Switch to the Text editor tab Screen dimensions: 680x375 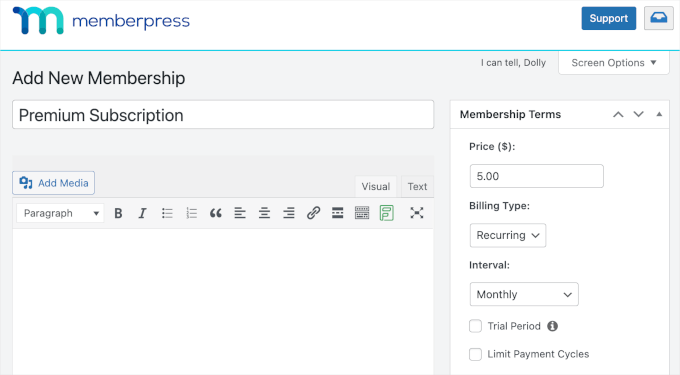tap(417, 186)
